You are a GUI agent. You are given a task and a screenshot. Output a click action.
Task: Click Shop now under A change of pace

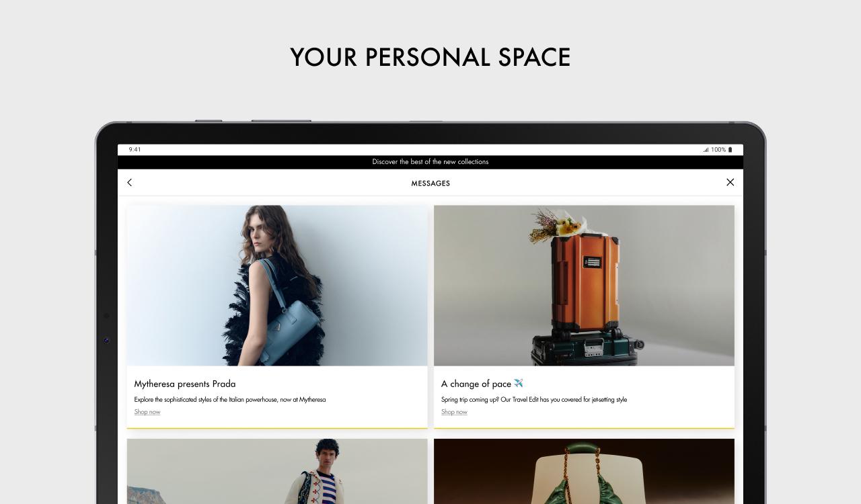[x=454, y=412]
